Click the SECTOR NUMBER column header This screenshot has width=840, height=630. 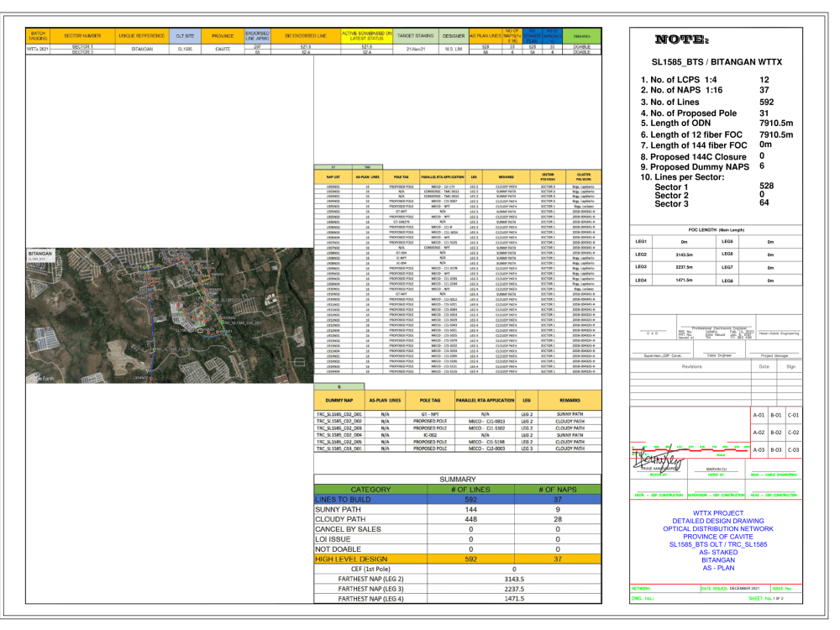(82, 34)
